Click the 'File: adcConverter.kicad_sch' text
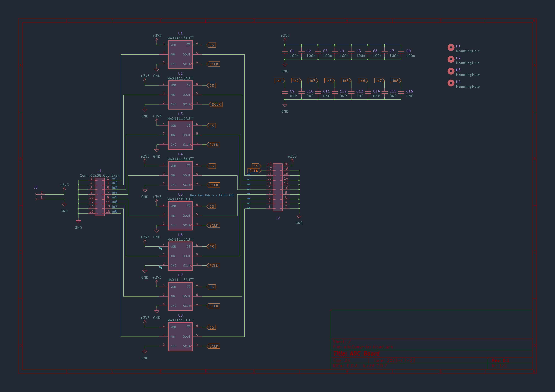Screen dimensions: 555x392 pyautogui.click(x=363, y=347)
